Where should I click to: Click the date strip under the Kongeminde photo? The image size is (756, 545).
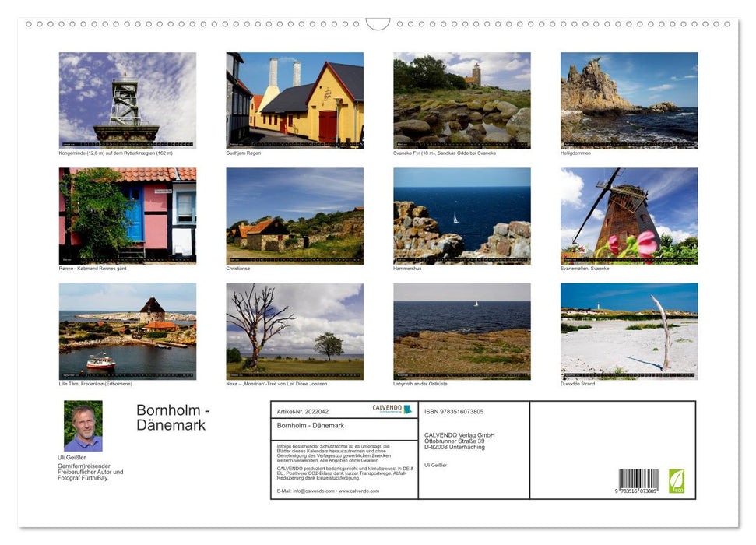[128, 143]
